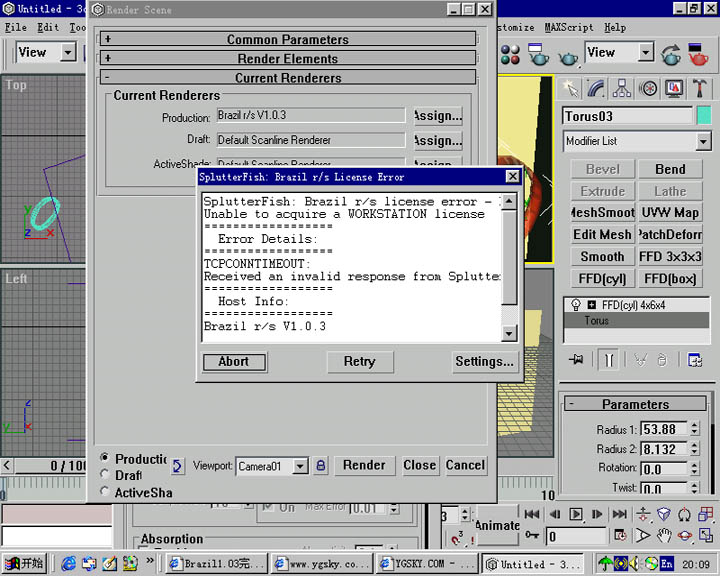Click the Animate button
The height and width of the screenshot is (576, 720).
coord(497,526)
